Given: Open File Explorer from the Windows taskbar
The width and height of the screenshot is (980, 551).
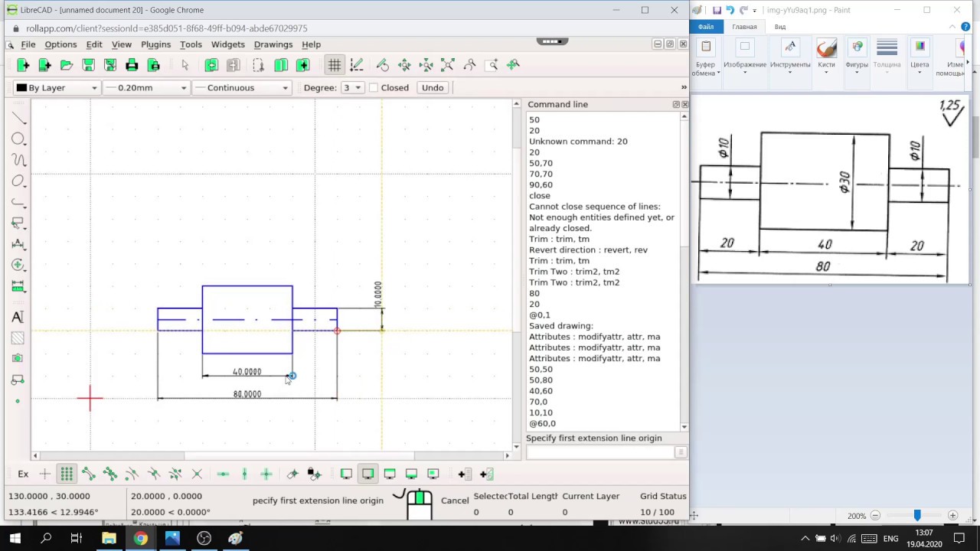Looking at the screenshot, I should click(109, 538).
